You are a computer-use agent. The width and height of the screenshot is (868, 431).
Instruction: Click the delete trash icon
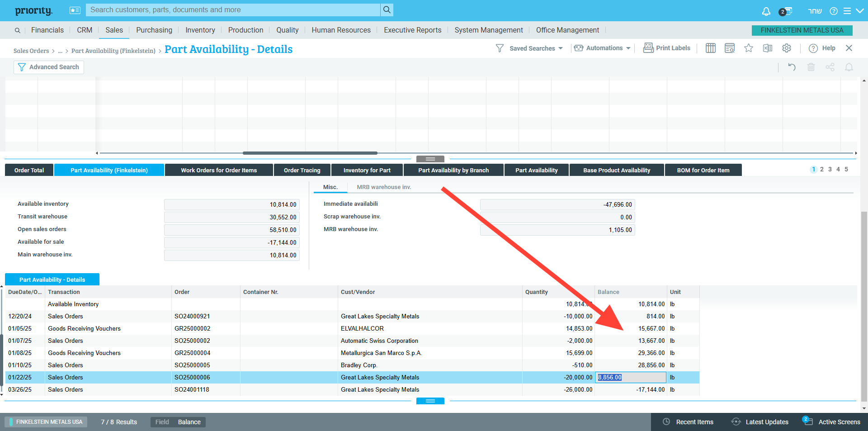(x=811, y=67)
